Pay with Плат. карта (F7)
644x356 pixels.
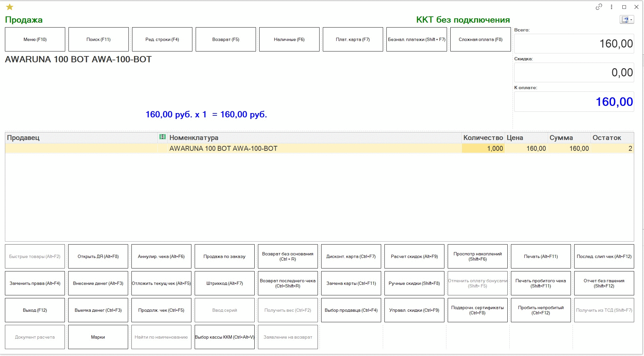(x=353, y=39)
